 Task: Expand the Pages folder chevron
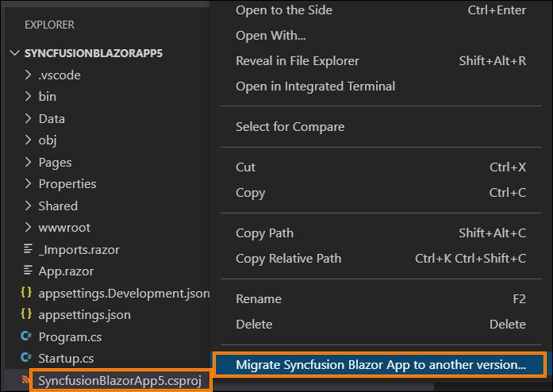coord(28,162)
